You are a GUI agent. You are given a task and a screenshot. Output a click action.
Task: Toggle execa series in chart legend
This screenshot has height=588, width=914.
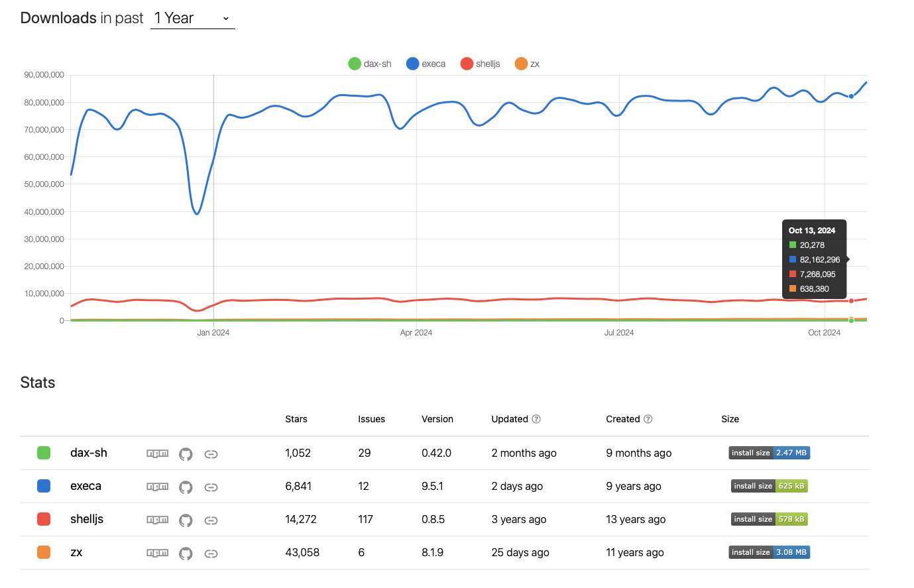pos(426,64)
